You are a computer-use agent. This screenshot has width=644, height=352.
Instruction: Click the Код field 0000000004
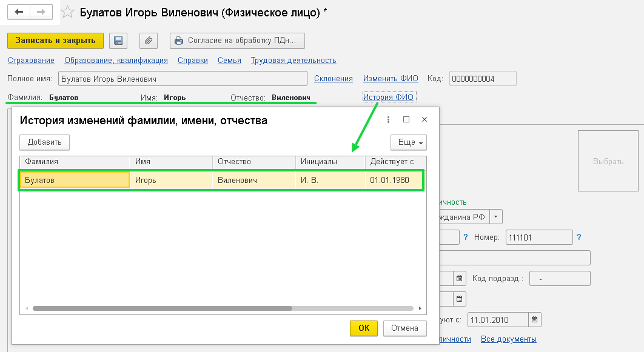483,79
